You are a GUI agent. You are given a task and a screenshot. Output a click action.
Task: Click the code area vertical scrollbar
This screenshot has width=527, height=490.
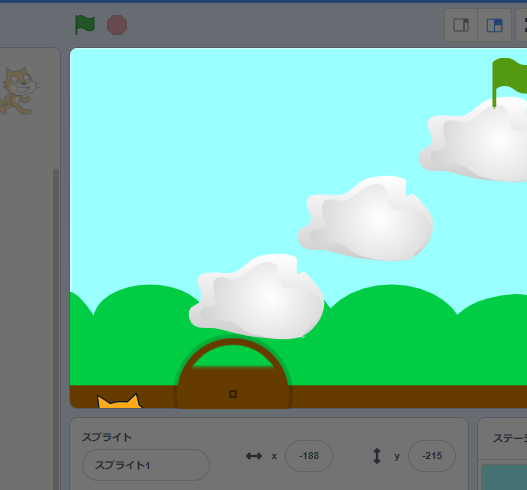pyautogui.click(x=56, y=329)
